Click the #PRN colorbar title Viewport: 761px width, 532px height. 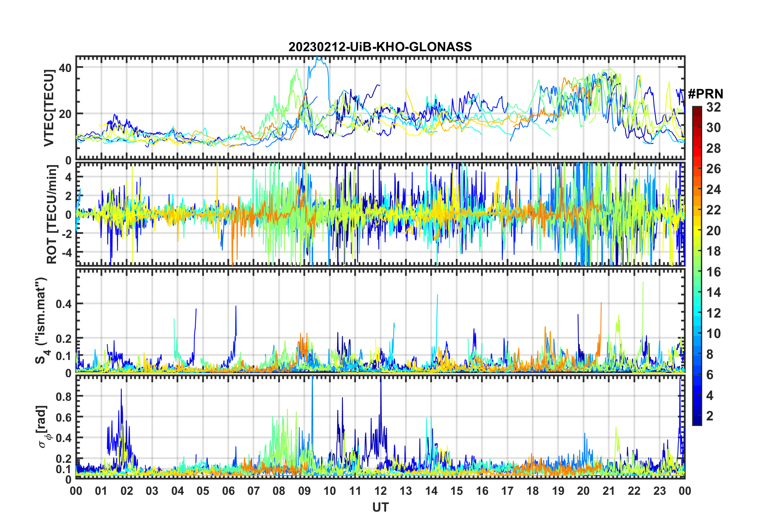click(x=705, y=94)
